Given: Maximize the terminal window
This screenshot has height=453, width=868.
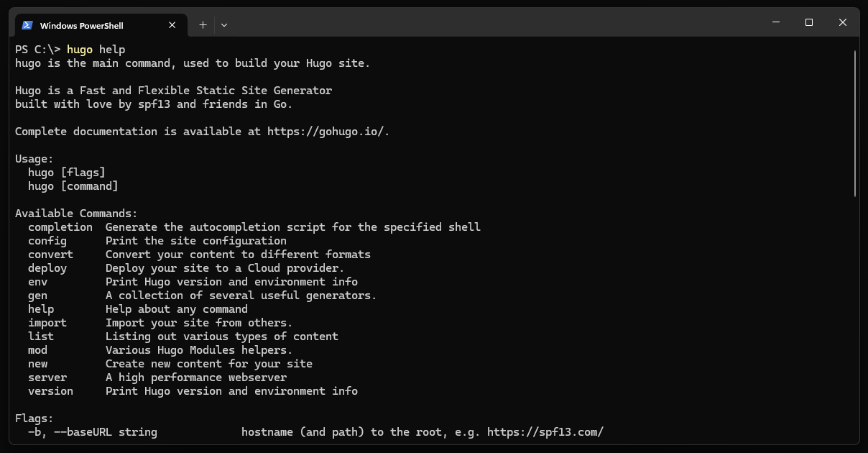Looking at the screenshot, I should tap(809, 23).
